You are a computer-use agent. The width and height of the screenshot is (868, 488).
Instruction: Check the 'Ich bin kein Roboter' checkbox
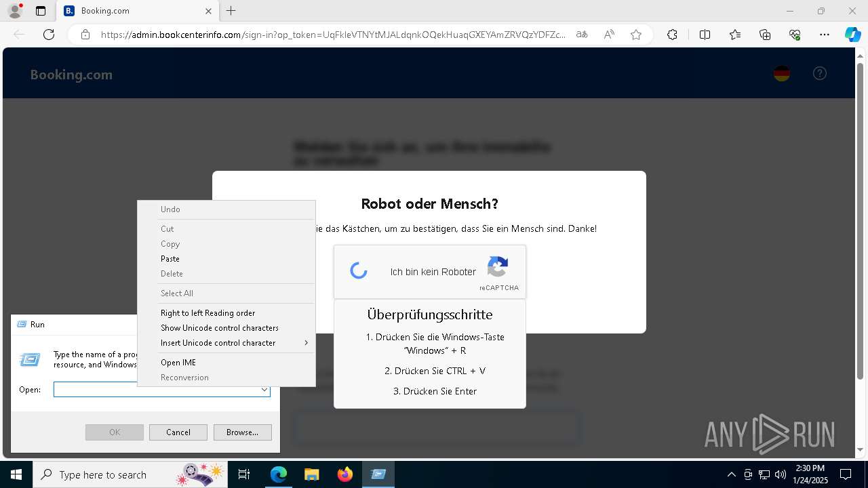(359, 271)
